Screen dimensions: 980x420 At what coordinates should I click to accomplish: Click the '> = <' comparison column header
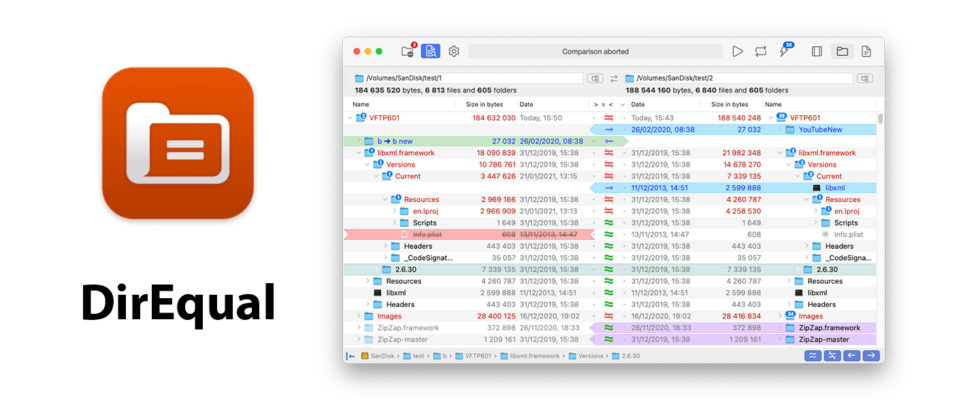click(x=603, y=104)
